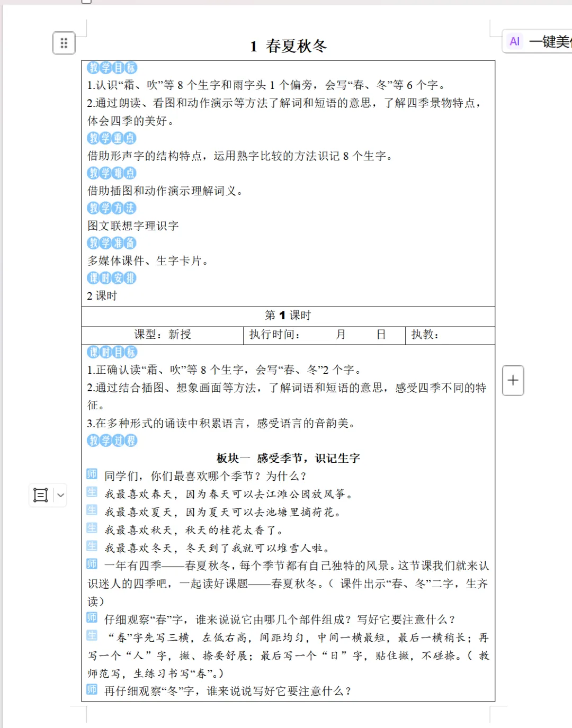Viewport: 572px width, 728px height.
Task: Click the 师 icon before 再仔细观察“冬”字
Action: (92, 689)
